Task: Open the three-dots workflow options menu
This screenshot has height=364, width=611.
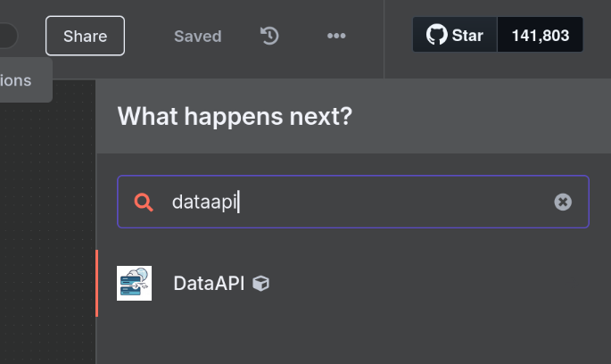Action: click(x=336, y=36)
